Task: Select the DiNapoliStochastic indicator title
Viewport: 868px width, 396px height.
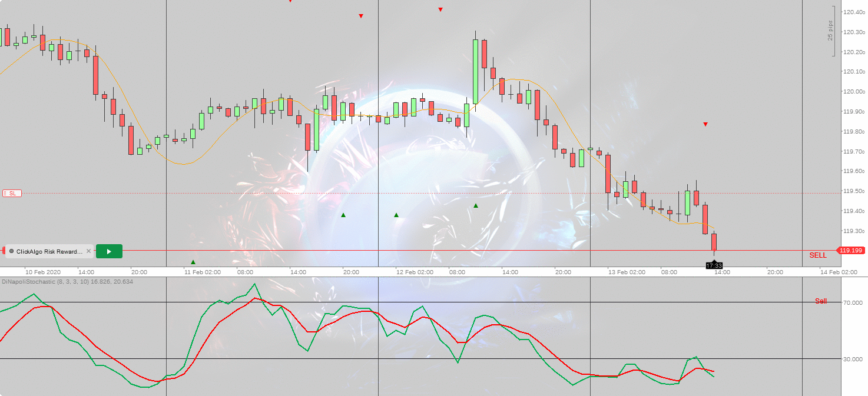Action: (67, 282)
